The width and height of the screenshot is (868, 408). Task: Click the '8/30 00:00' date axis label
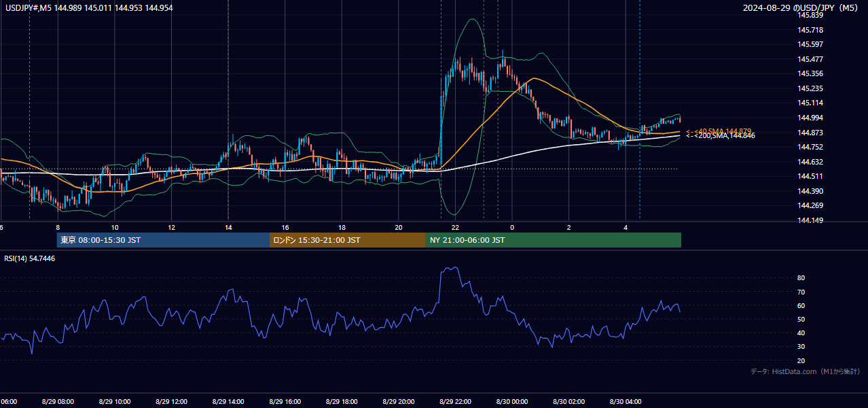[x=512, y=402]
